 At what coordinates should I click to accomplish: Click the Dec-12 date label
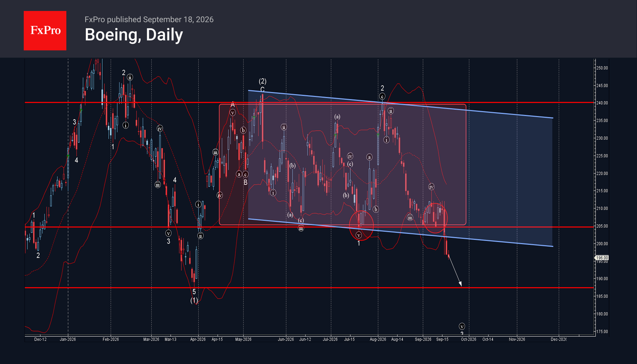pos(40,339)
